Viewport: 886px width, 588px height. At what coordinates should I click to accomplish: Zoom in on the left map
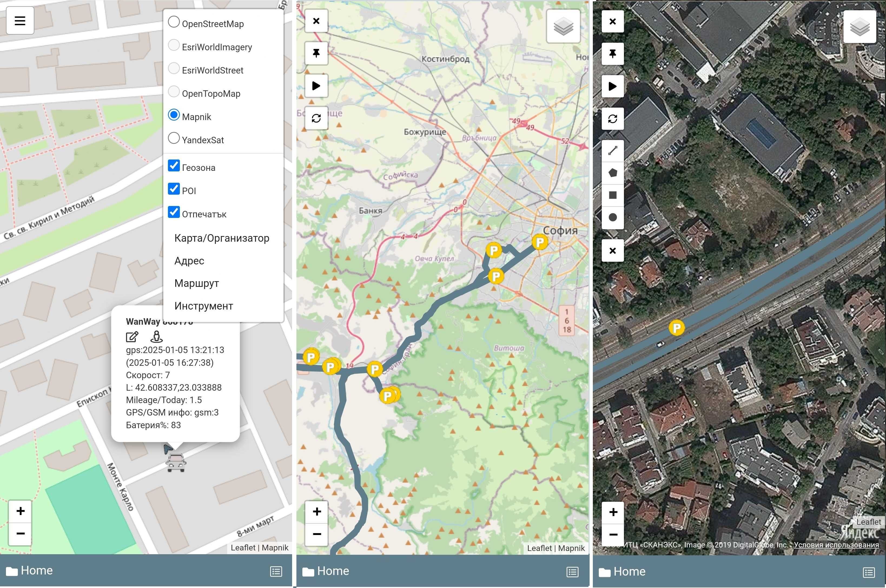point(21,511)
